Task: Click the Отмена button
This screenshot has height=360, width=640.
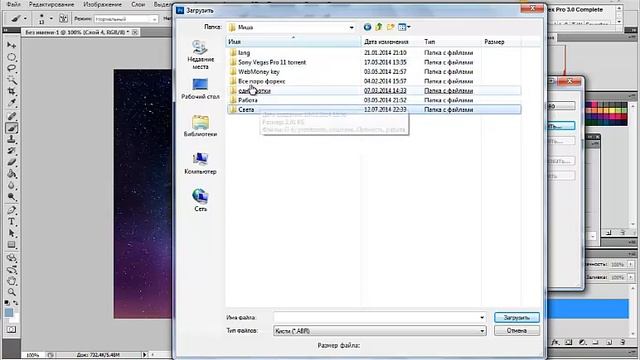Action: click(517, 331)
